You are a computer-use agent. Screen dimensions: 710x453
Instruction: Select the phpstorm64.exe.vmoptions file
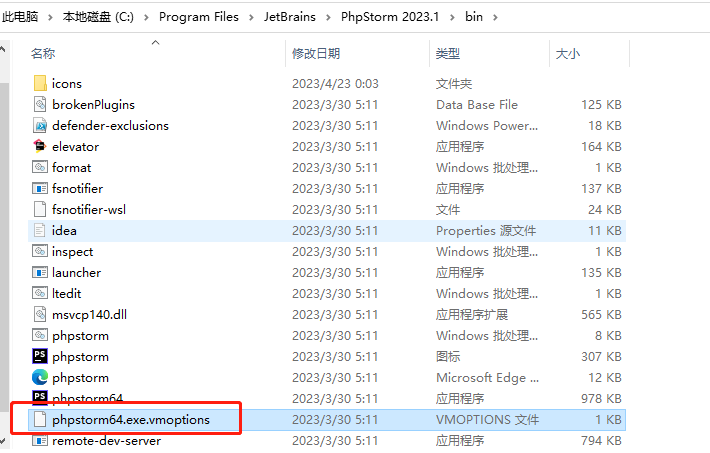[131, 420]
